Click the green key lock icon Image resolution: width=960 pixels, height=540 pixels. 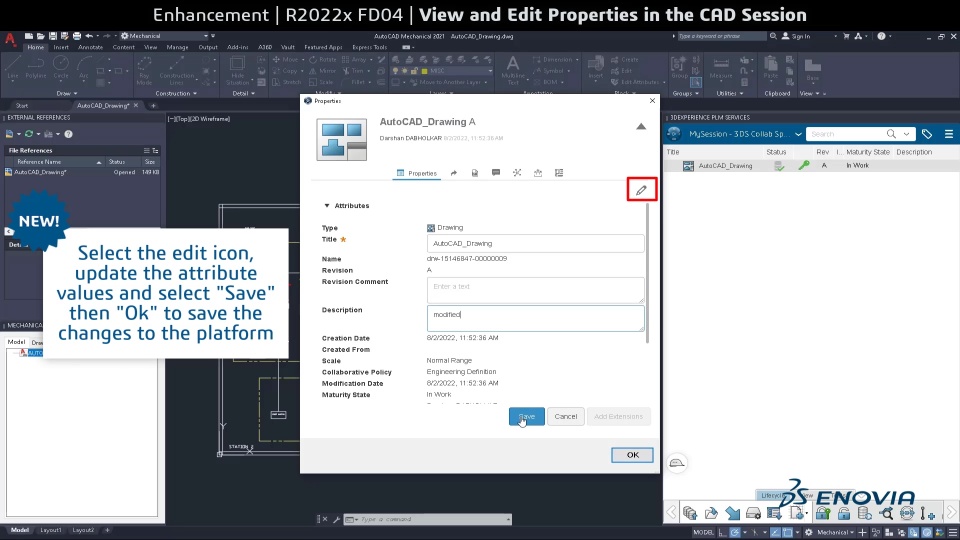click(803, 165)
